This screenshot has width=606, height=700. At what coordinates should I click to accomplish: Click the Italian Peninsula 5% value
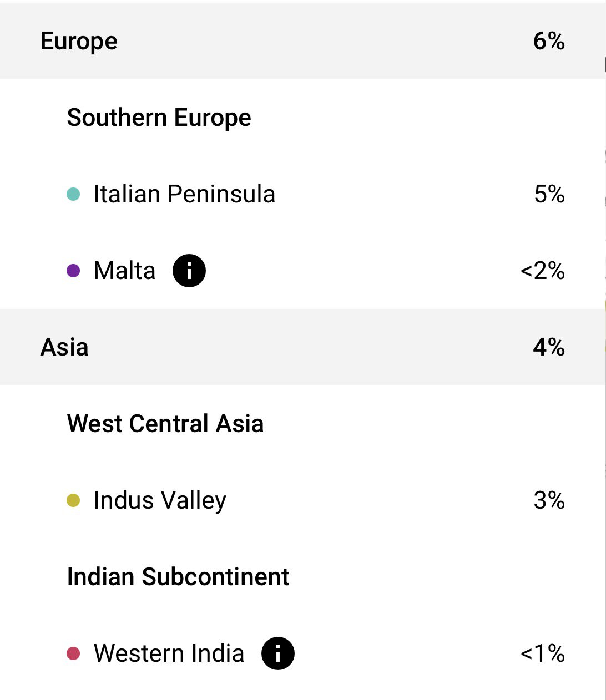coord(549,194)
